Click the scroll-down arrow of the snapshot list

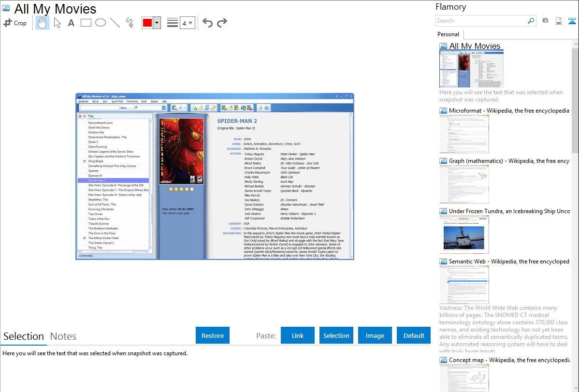coord(575,388)
